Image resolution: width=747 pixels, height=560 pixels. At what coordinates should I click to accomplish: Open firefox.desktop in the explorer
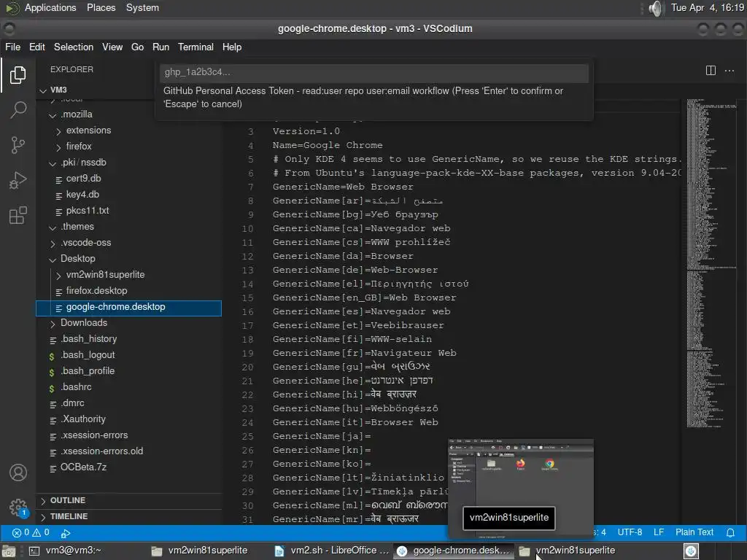pyautogui.click(x=96, y=291)
